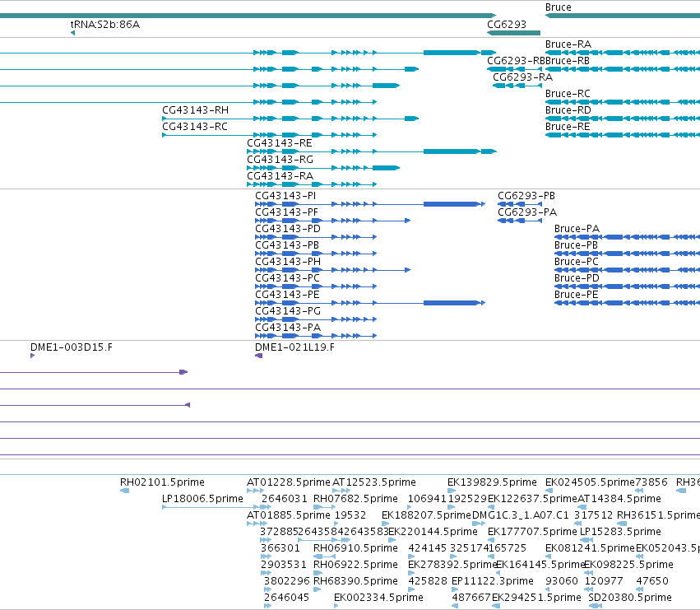Click the CG43143-PI protein label

tap(285, 196)
